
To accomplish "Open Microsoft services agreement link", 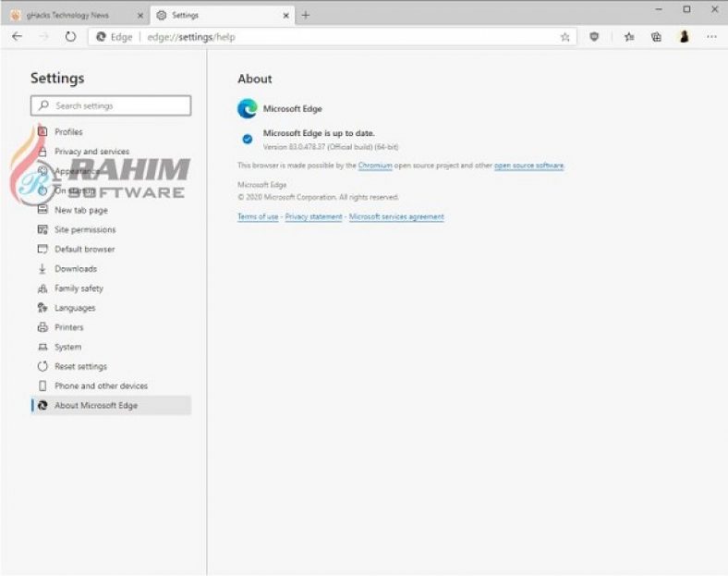I will (x=396, y=216).
